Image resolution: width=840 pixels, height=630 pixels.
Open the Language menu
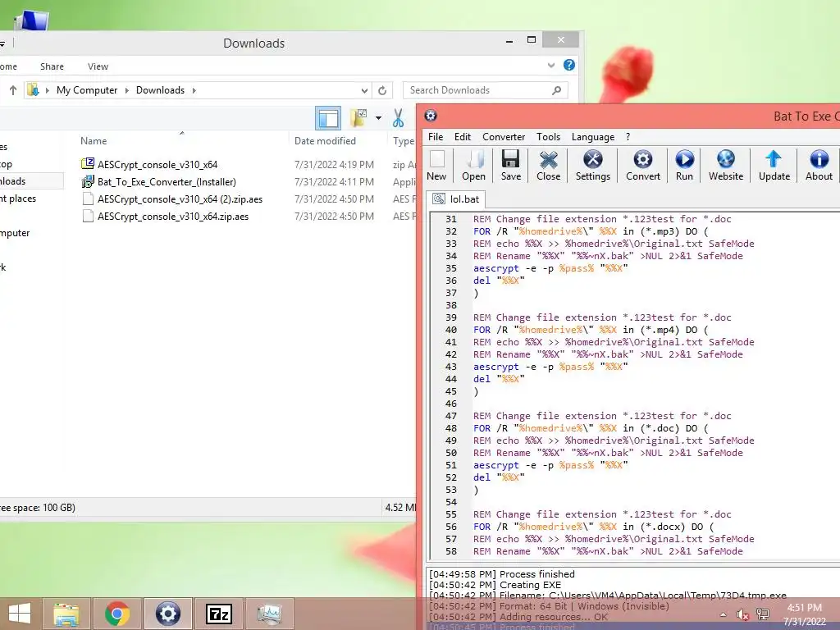tap(593, 137)
